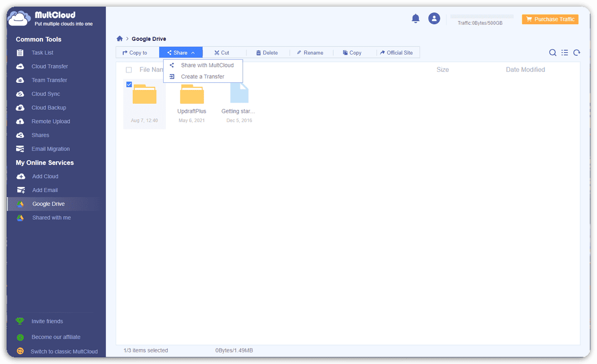Open Email Migration tool
The height and width of the screenshot is (364, 597).
[51, 149]
